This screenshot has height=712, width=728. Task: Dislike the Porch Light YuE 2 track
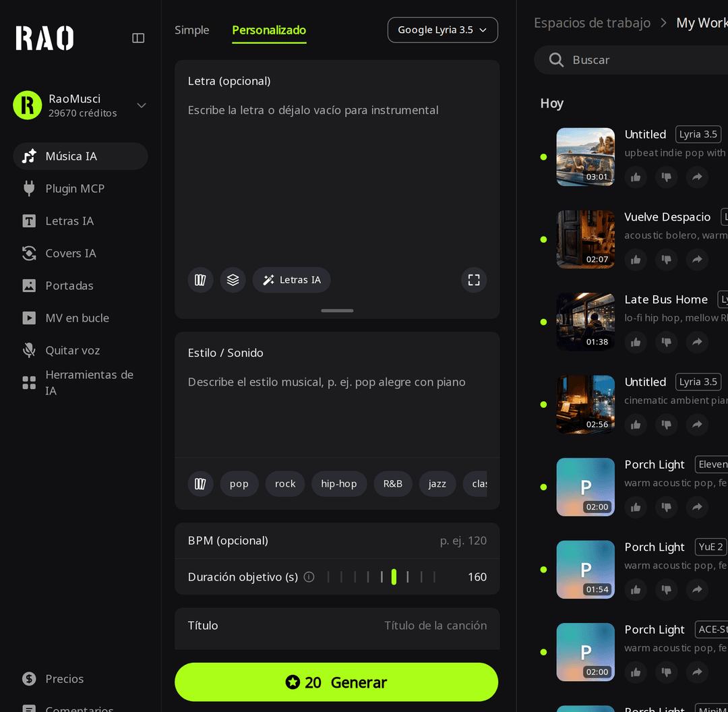(666, 590)
